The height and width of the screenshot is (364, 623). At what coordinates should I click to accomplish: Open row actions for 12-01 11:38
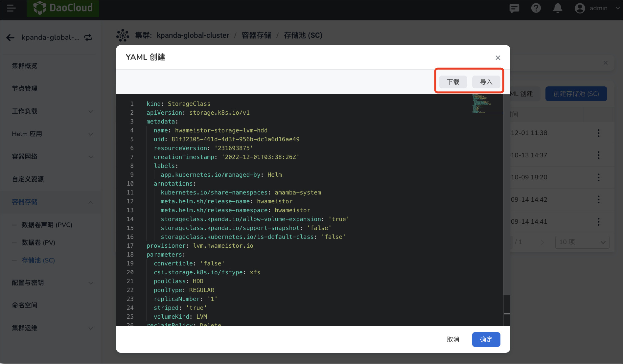(x=599, y=133)
